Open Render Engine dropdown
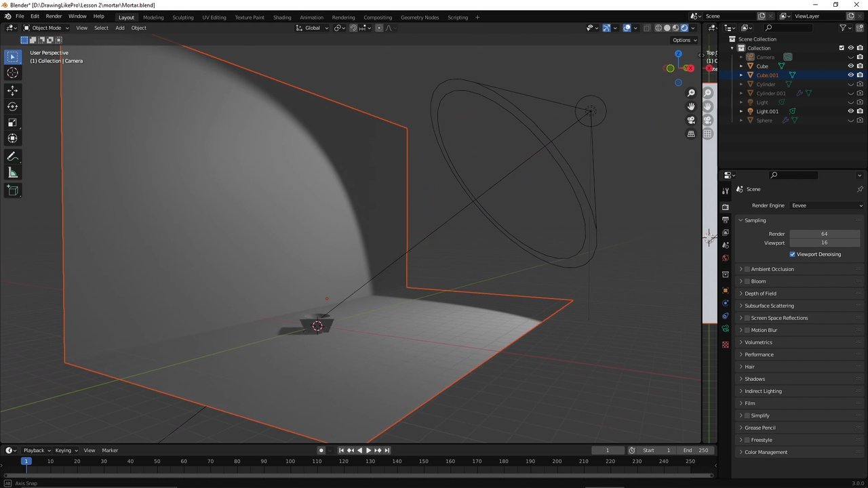 point(827,205)
